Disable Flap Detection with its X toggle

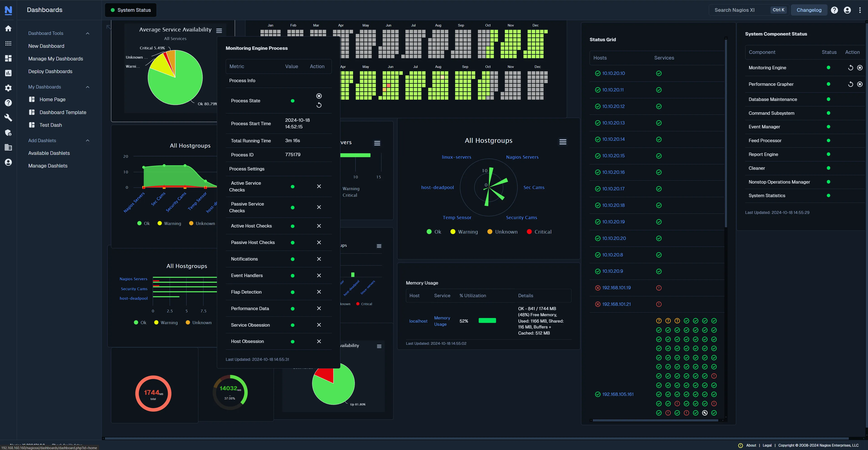[319, 292]
